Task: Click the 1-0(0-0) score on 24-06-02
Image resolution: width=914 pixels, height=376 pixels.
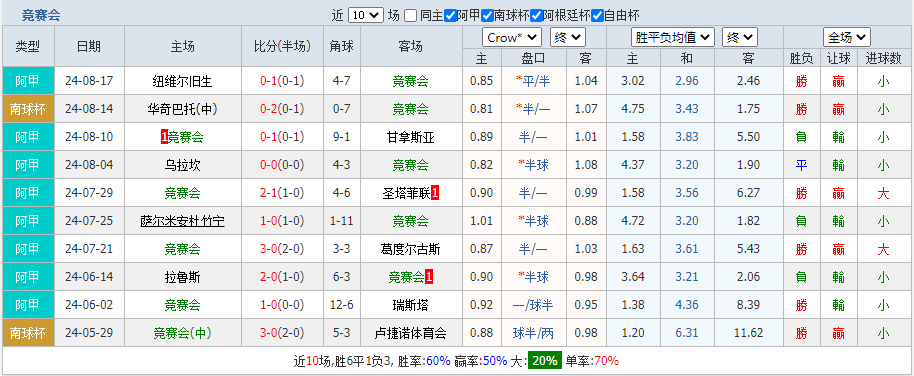Action: (x=283, y=305)
